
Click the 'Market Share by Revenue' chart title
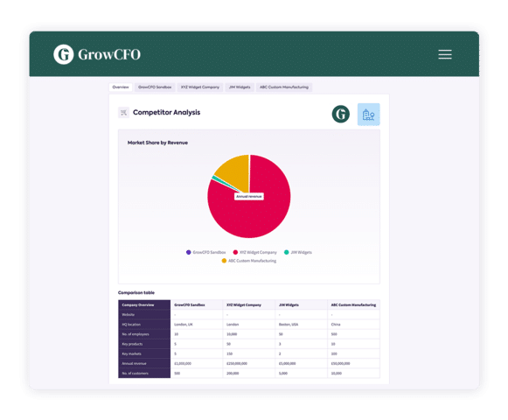[157, 143]
